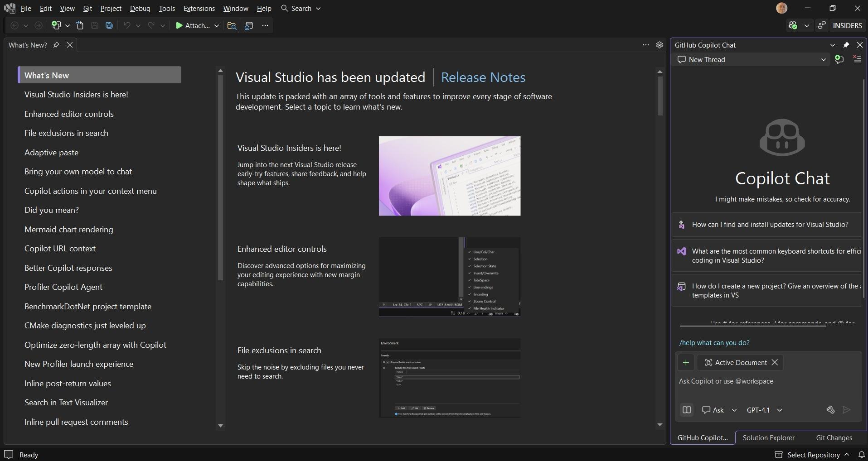The image size is (868, 461).
Task: Open the toolbar overflow ellipsis button
Action: click(x=265, y=25)
